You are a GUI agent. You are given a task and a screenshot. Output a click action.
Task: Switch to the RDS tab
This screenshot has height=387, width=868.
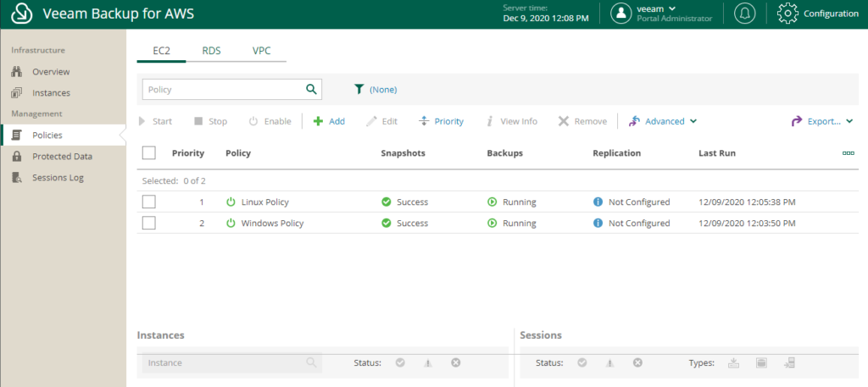click(x=211, y=51)
